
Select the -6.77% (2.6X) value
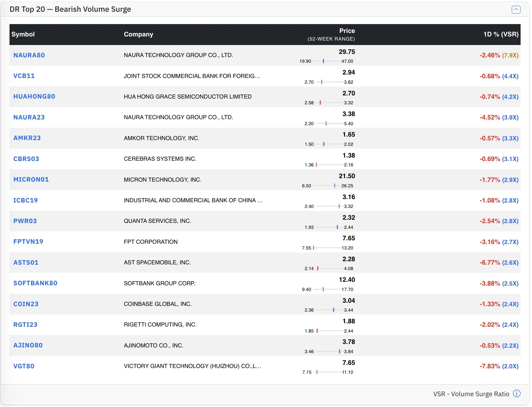(x=499, y=262)
